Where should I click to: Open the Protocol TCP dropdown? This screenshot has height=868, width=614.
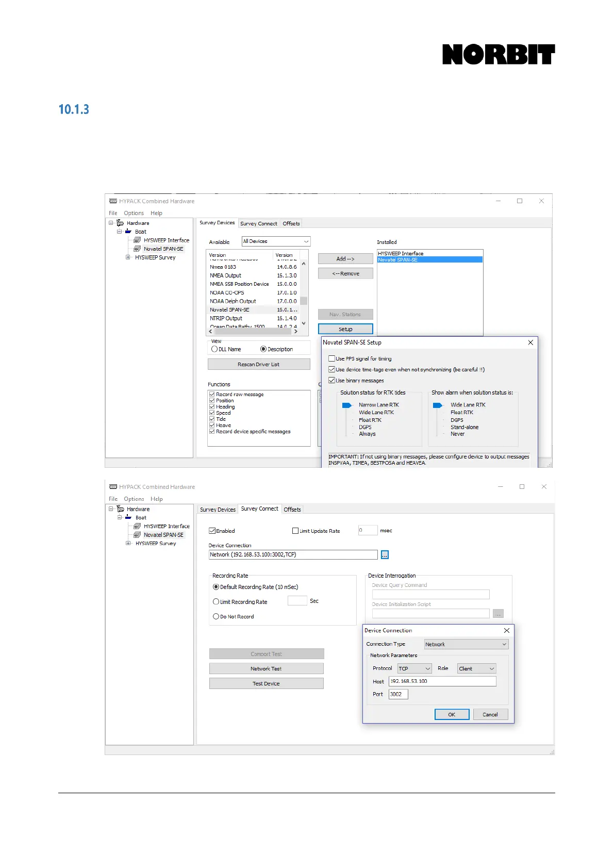[x=414, y=668]
